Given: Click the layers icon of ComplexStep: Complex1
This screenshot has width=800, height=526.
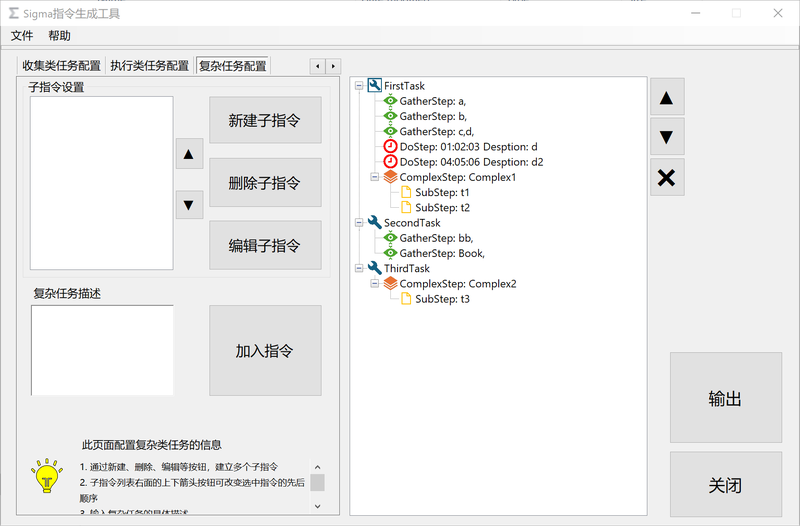Looking at the screenshot, I should pos(390,177).
